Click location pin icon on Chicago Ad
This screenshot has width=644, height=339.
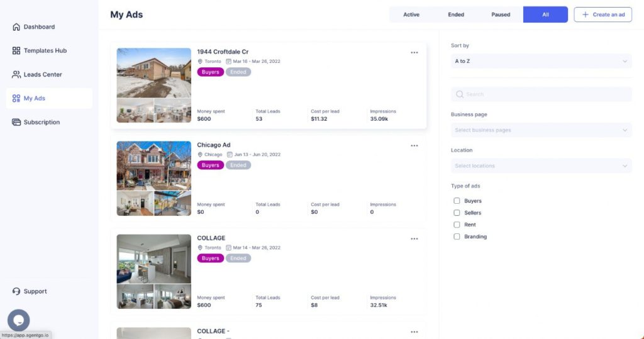200,155
